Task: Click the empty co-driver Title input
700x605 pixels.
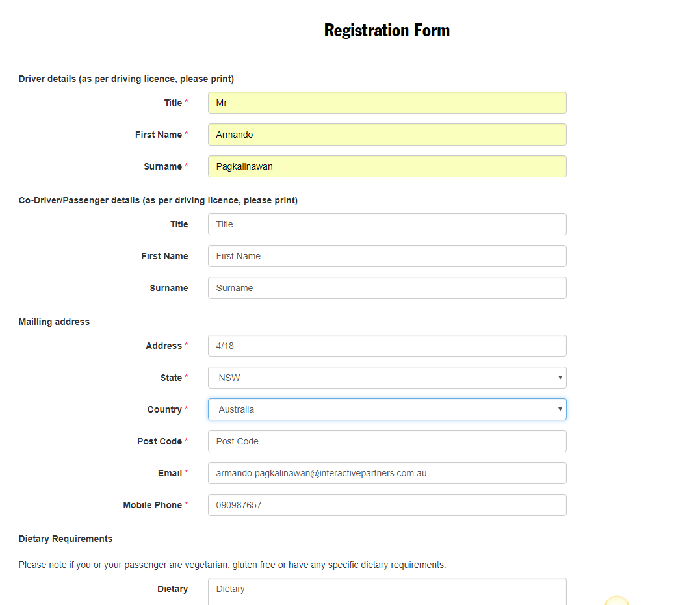Action: (x=387, y=224)
